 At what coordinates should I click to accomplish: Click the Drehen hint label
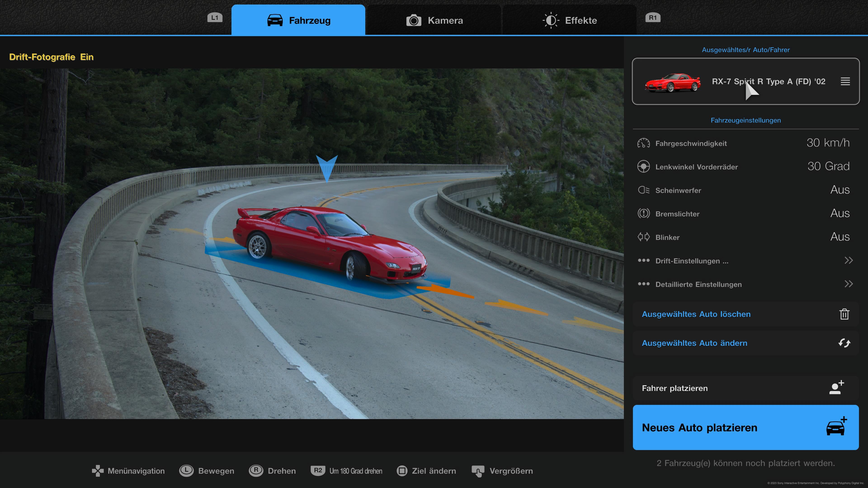(x=282, y=471)
